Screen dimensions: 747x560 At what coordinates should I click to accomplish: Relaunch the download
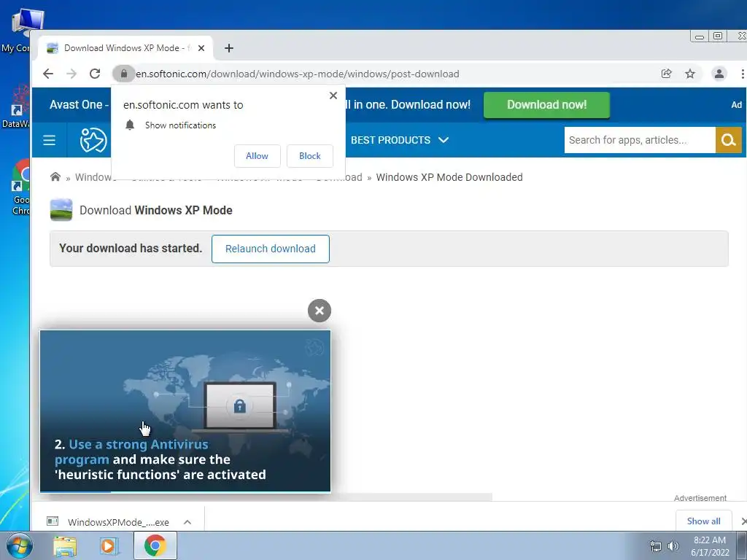click(x=270, y=249)
